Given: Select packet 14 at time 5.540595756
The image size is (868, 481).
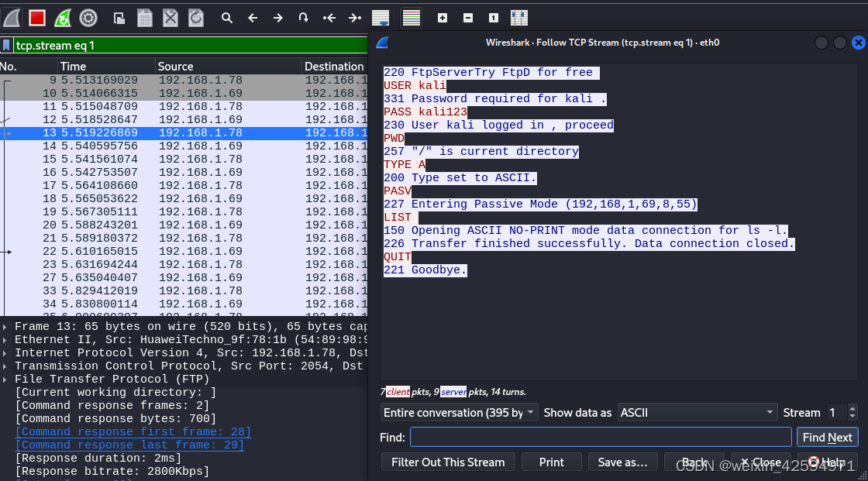Looking at the screenshot, I should 184,146.
